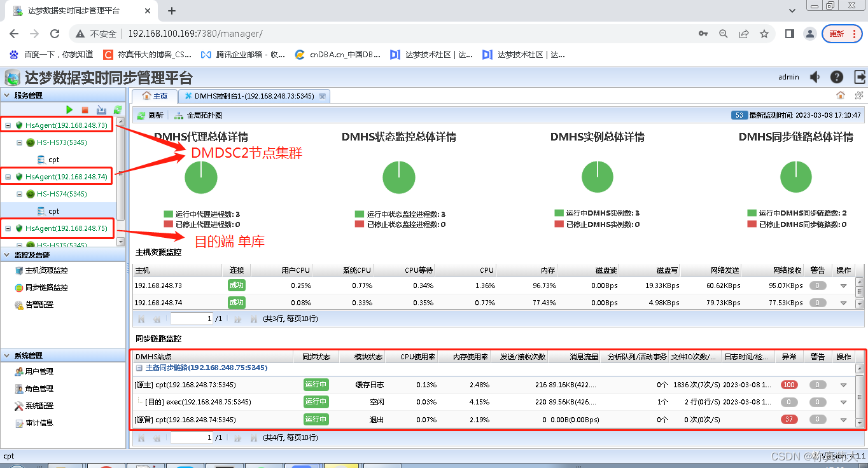Collapse the 服务管理 panel header
This screenshot has width=868, height=468.
click(7, 95)
